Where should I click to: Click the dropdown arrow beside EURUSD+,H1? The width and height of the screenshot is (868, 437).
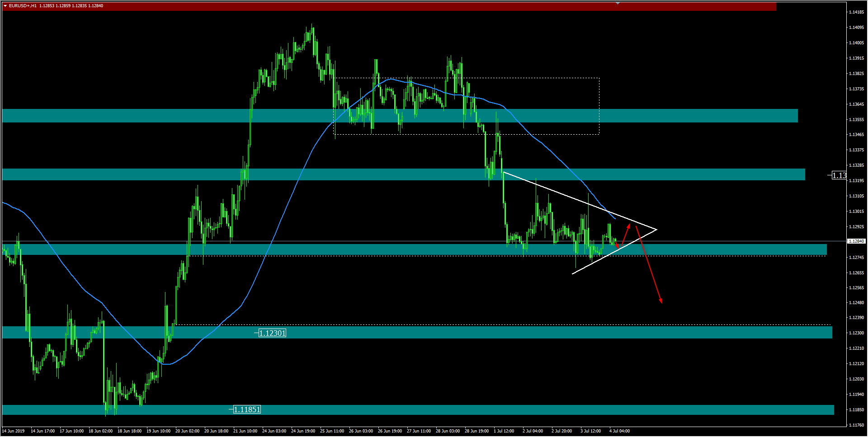5,6
